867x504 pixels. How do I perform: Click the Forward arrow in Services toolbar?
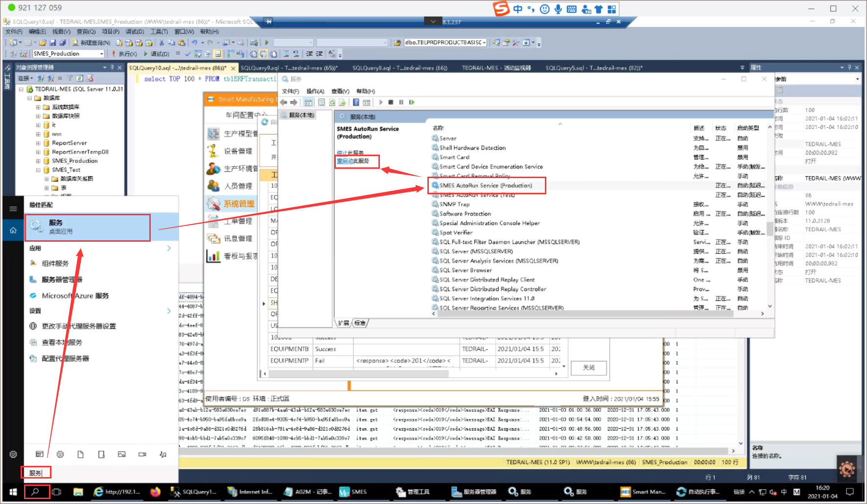[294, 102]
